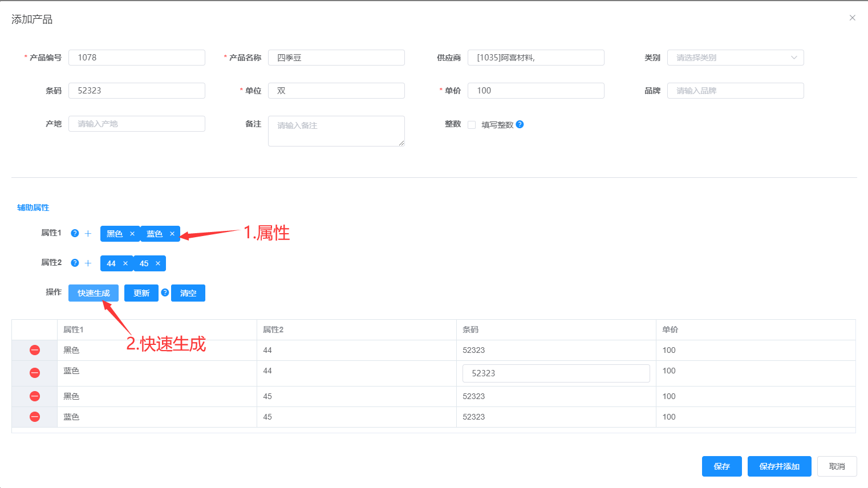Close the 添加产品 dialog

pos(852,18)
